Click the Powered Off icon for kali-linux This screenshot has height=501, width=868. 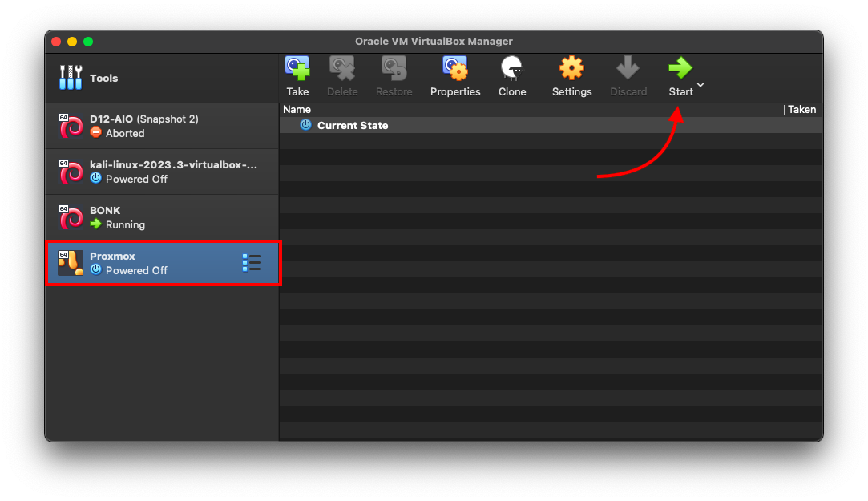click(95, 178)
